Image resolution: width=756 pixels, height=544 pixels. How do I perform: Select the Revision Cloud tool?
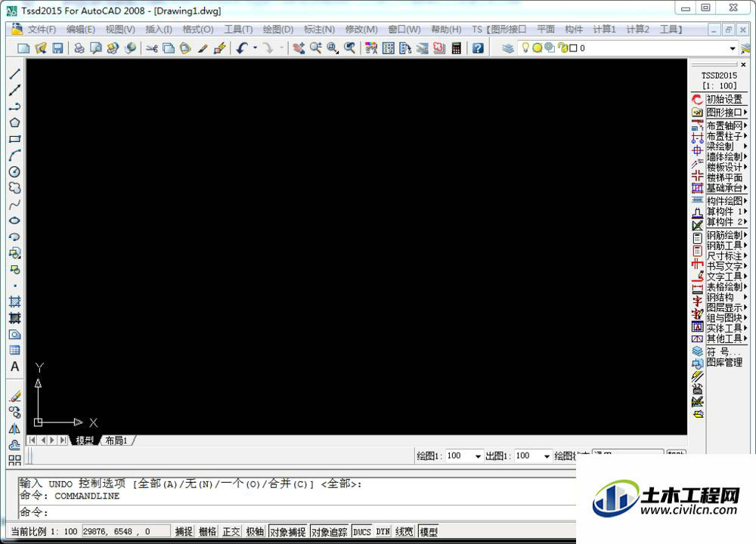click(15, 188)
